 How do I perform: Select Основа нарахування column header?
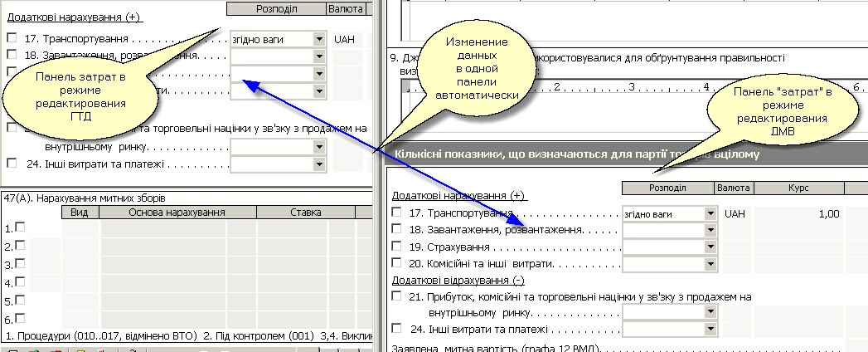tap(177, 213)
